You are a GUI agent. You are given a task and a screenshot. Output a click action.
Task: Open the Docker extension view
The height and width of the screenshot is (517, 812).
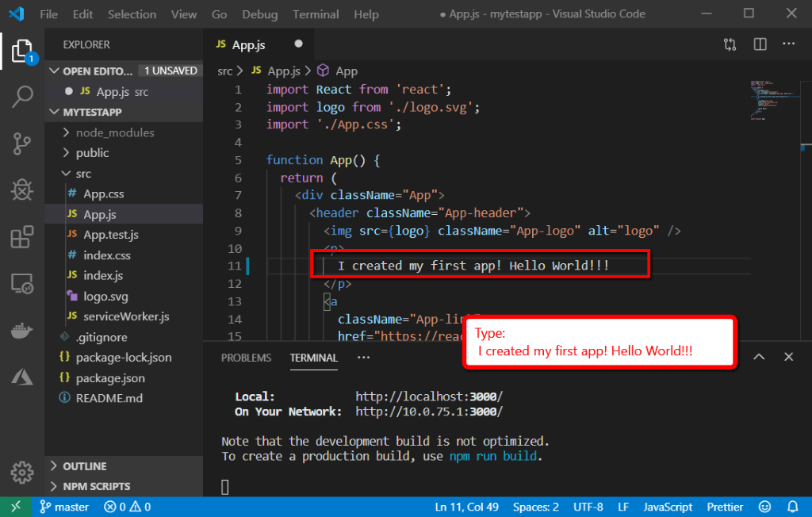[x=21, y=331]
